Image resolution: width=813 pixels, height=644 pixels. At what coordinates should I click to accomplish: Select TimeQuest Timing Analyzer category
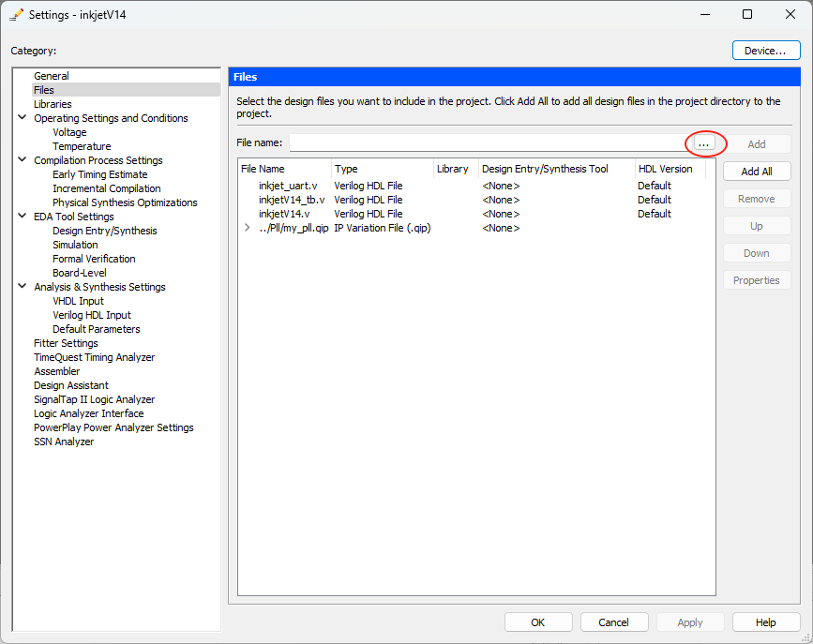[x=95, y=357]
